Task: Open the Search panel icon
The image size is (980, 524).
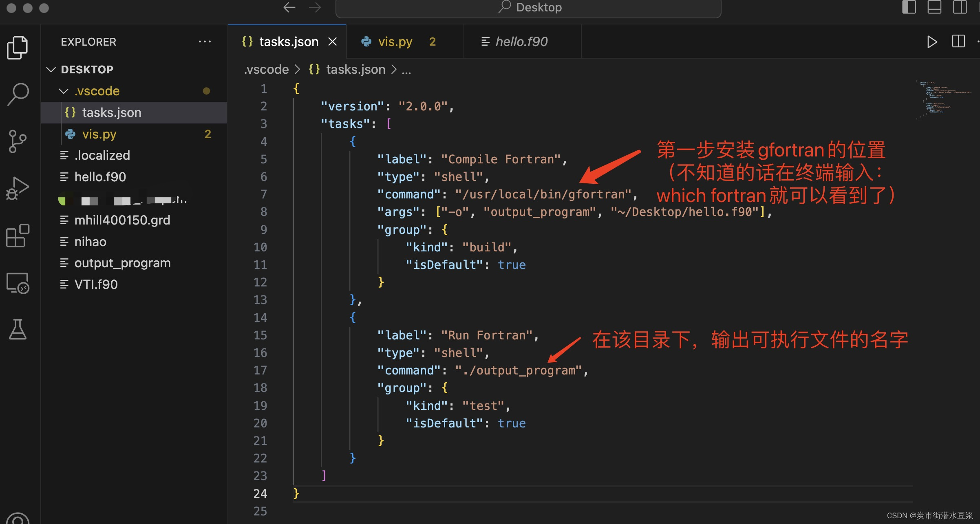Action: pos(18,93)
